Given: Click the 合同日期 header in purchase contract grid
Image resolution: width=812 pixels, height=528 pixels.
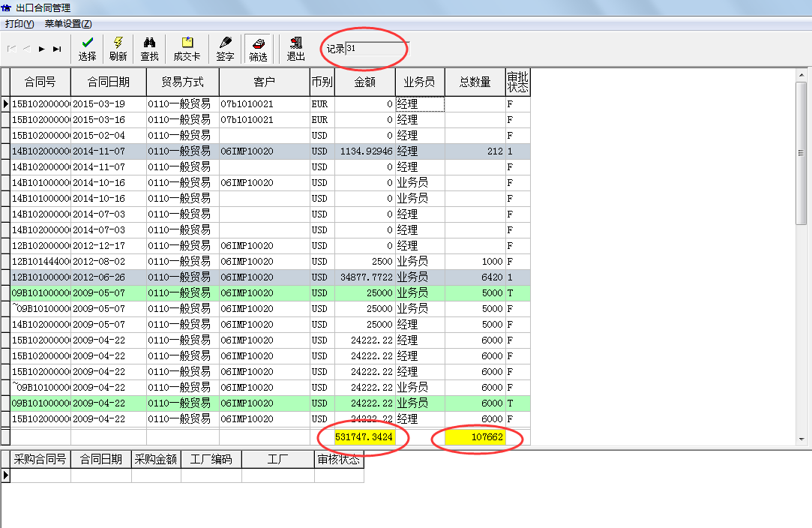Looking at the screenshot, I should [x=101, y=459].
